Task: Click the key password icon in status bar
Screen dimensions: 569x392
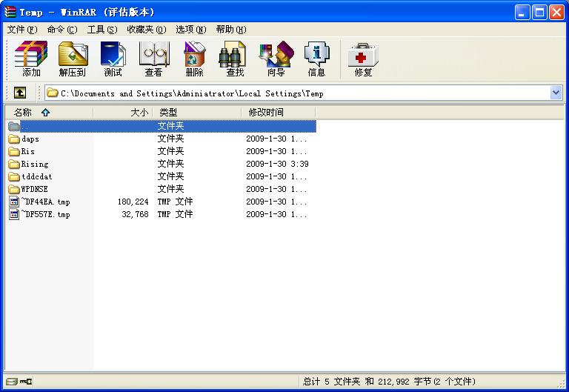Action: (26, 382)
